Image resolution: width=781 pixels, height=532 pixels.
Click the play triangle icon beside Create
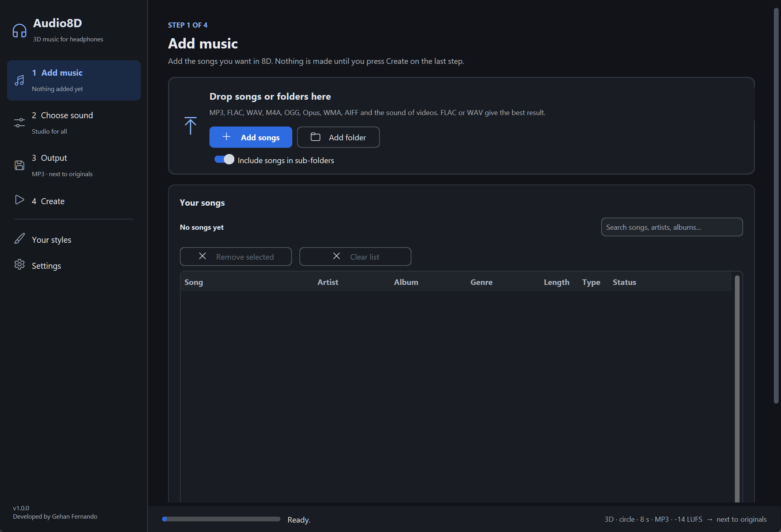(x=19, y=200)
